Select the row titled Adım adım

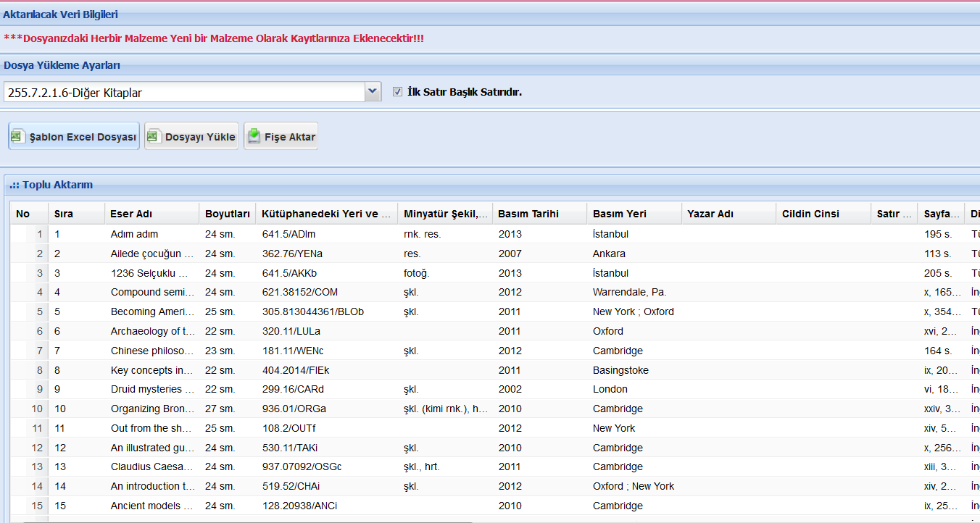pos(495,234)
